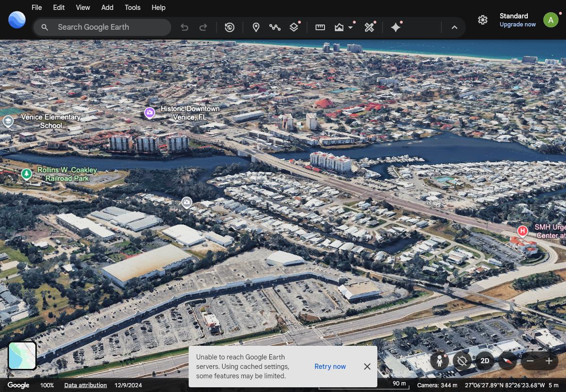This screenshot has width=566, height=392.
Task: Open the Help menu
Action: point(158,8)
